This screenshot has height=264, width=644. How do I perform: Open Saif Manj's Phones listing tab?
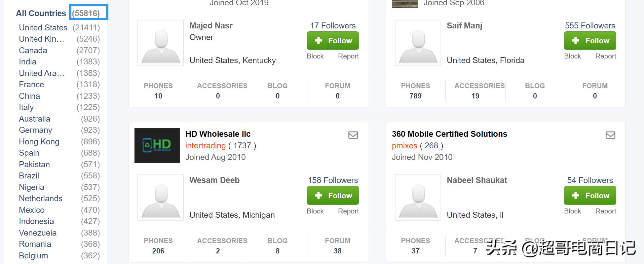[x=415, y=91]
